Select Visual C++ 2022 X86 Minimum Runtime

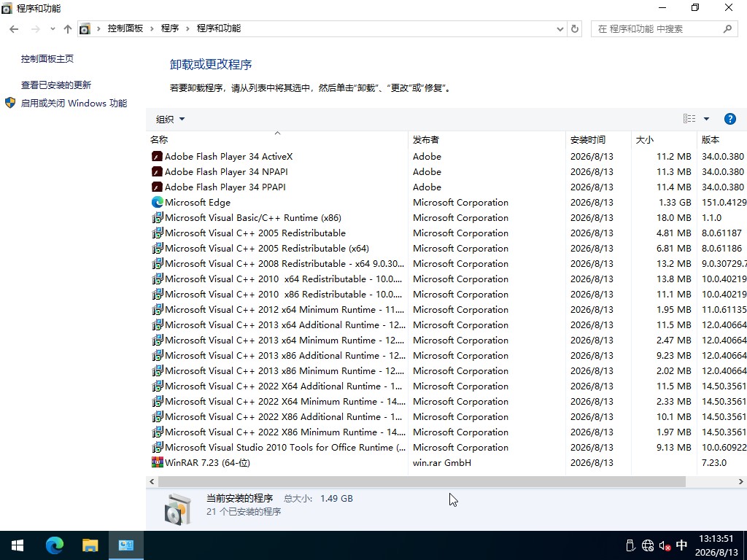pos(446,432)
